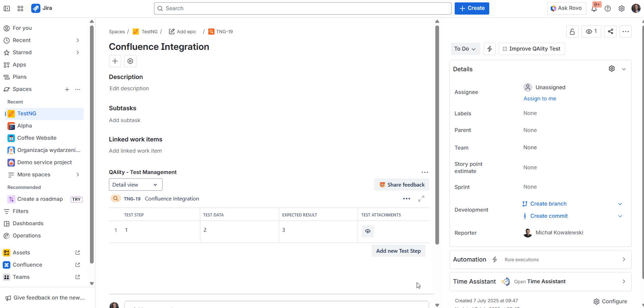
Task: Go to Jira home logo
Action: click(x=42, y=8)
